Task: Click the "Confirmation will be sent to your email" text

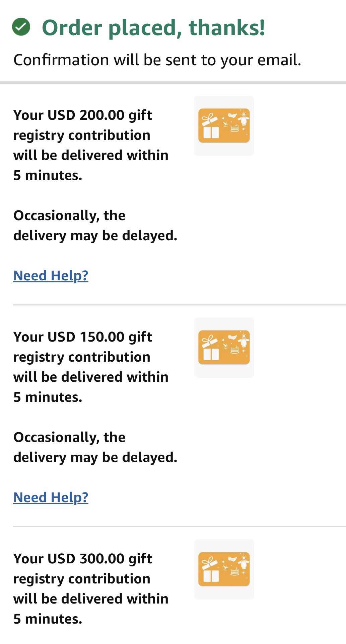Action: tap(157, 60)
